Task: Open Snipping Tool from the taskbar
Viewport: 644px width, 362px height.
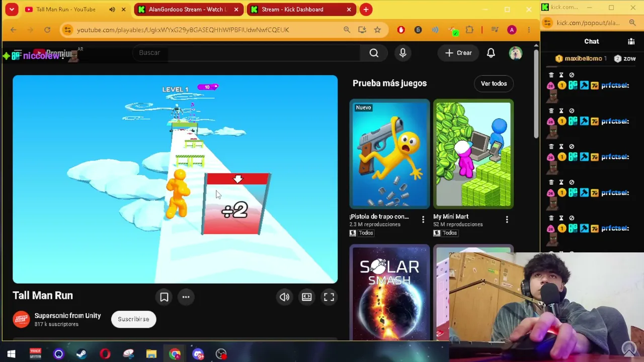Action: 128,354
